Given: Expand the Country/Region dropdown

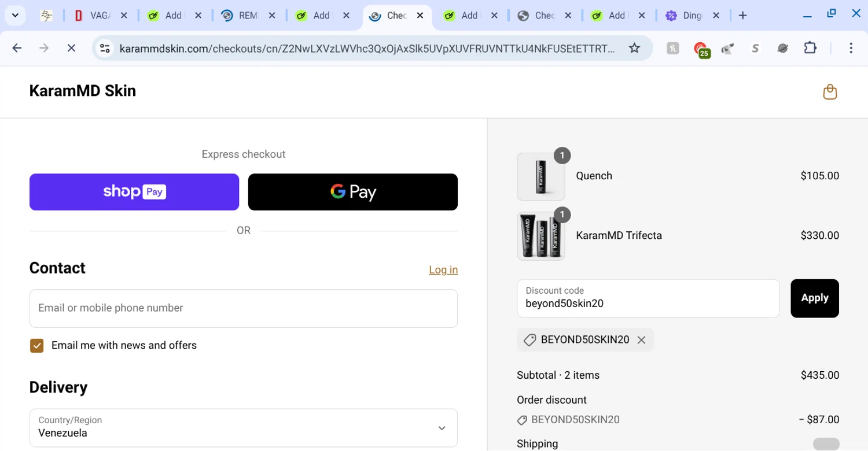Looking at the screenshot, I should (x=244, y=428).
